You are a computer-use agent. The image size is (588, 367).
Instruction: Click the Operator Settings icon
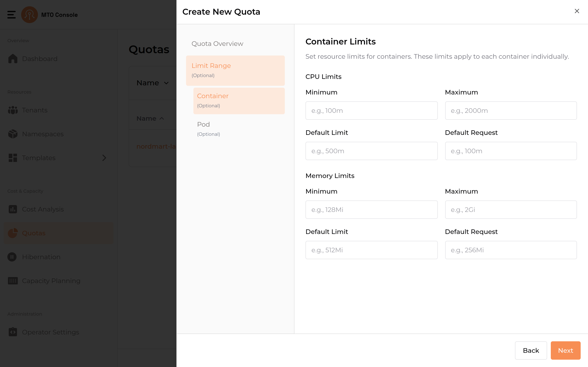[13, 332]
